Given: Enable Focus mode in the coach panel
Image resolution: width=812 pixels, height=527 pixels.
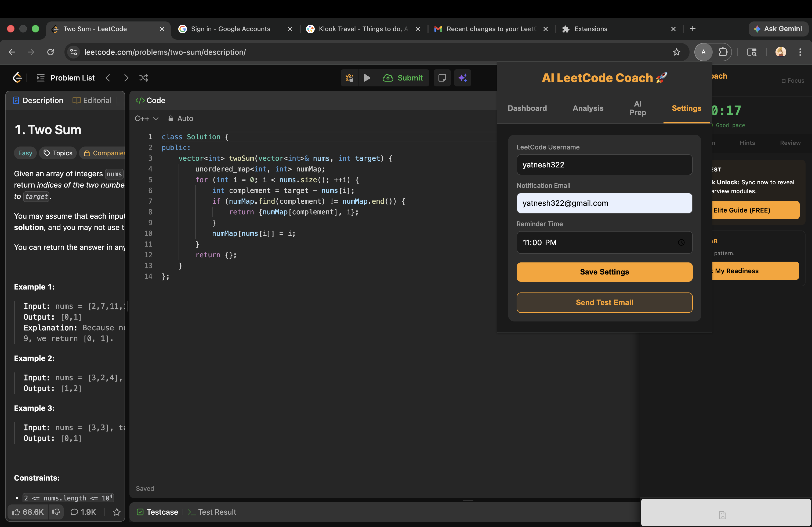Looking at the screenshot, I should tap(793, 80).
